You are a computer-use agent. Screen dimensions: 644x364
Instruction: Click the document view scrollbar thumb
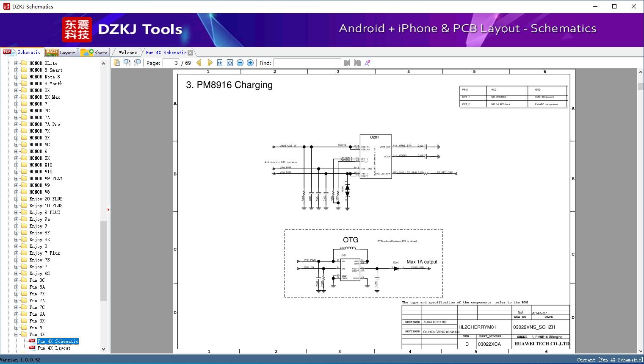coord(640,86)
